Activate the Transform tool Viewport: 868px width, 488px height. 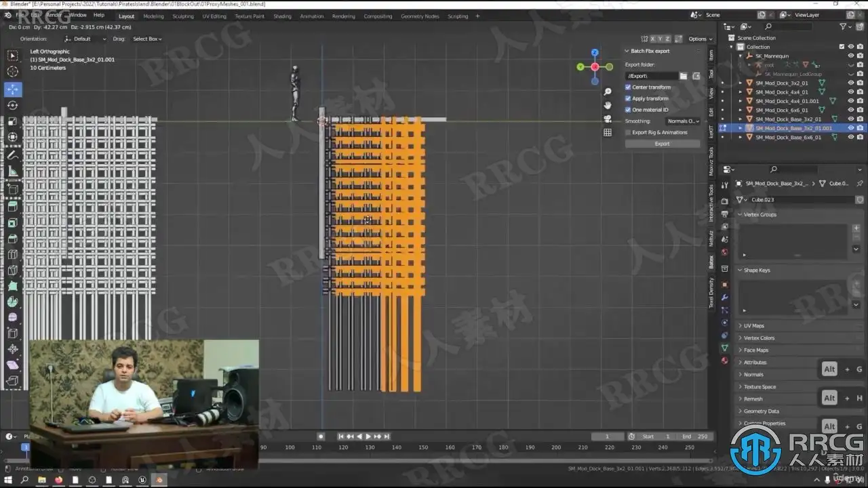(x=13, y=137)
